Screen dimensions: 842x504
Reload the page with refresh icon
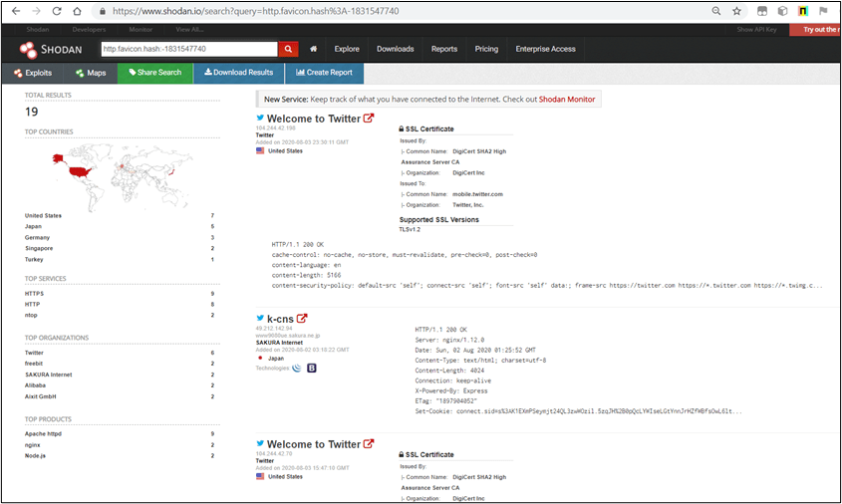(57, 11)
